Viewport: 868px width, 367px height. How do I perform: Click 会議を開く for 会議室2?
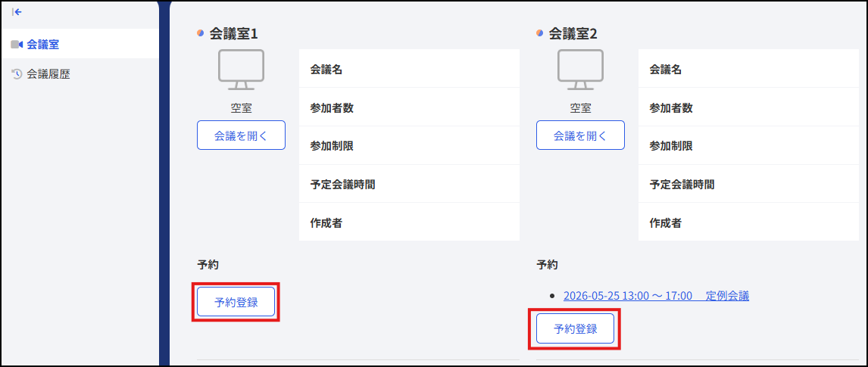(580, 135)
